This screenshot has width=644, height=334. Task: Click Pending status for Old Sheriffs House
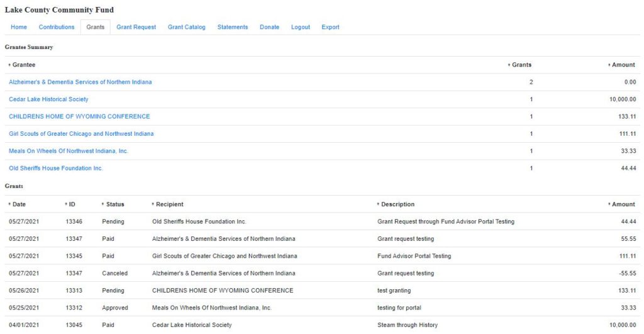pyautogui.click(x=113, y=221)
